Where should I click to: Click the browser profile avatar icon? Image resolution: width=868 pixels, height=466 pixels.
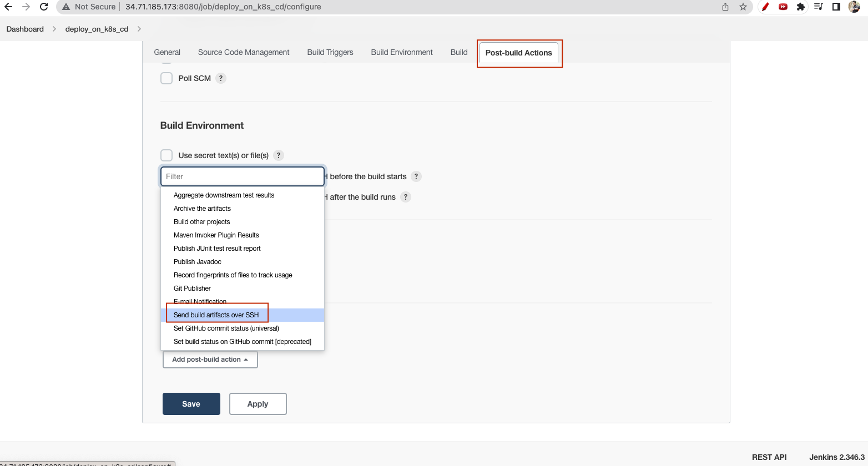pos(855,7)
